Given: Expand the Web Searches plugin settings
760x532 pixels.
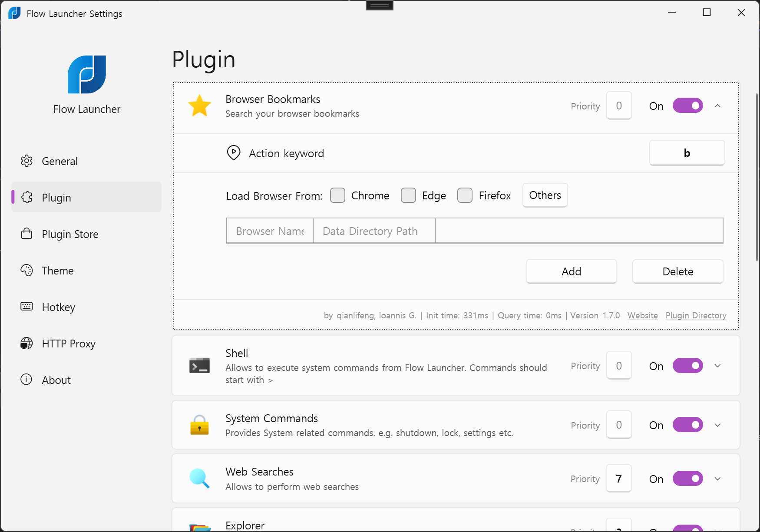Looking at the screenshot, I should pos(717,479).
